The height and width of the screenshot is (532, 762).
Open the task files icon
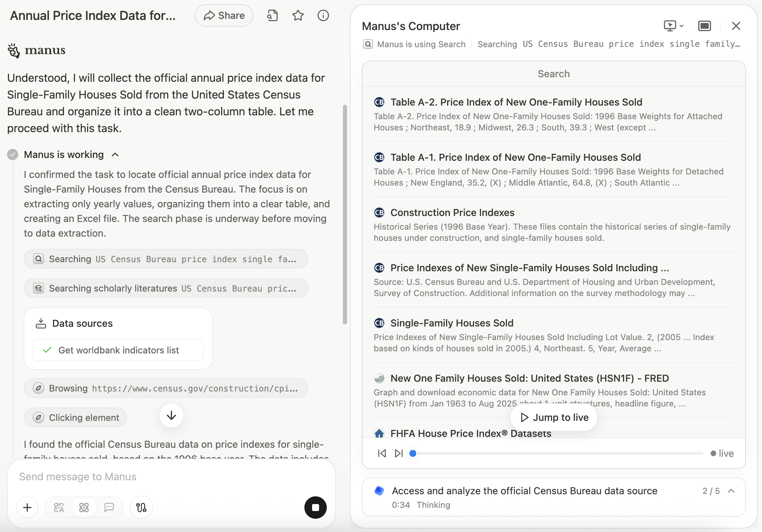(x=272, y=15)
